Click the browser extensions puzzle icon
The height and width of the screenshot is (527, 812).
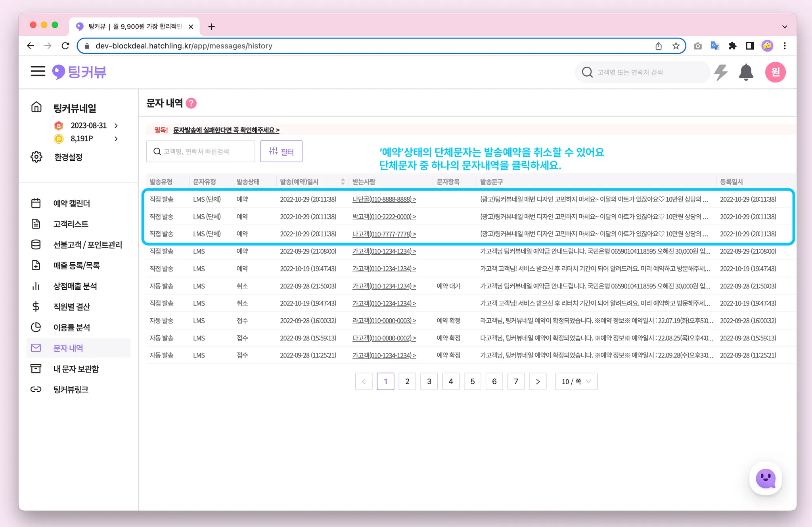click(x=732, y=46)
